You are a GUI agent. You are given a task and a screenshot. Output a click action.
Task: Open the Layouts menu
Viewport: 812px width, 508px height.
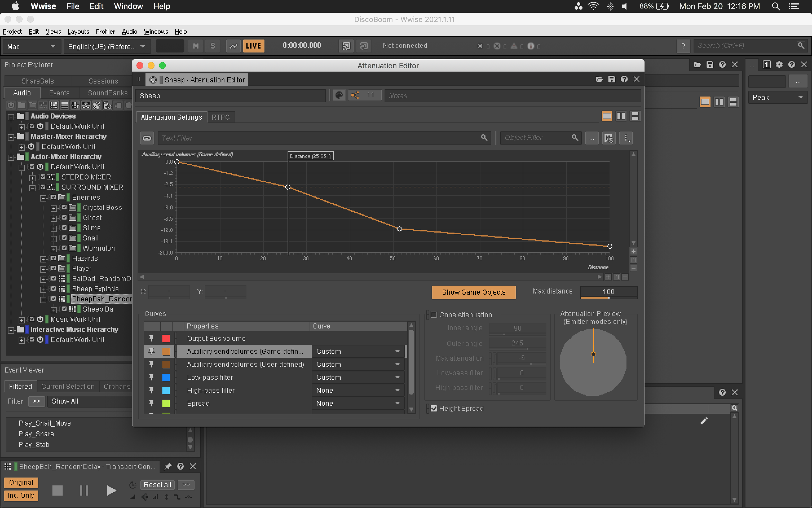coord(78,32)
